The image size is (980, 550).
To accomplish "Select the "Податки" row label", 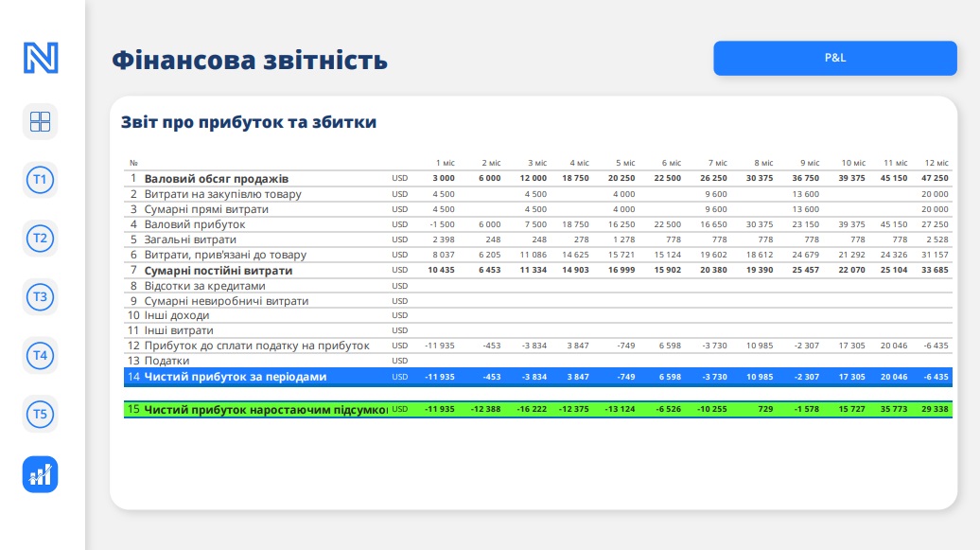I will 166,361.
